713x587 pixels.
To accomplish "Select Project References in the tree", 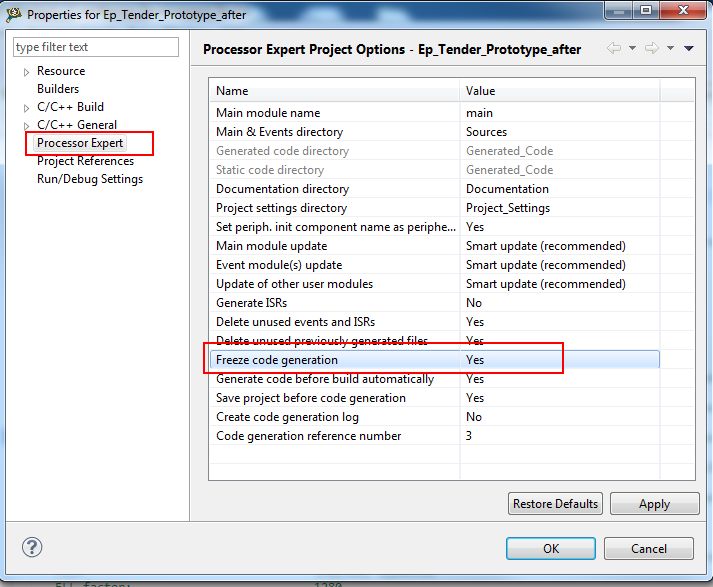I will tap(85, 161).
